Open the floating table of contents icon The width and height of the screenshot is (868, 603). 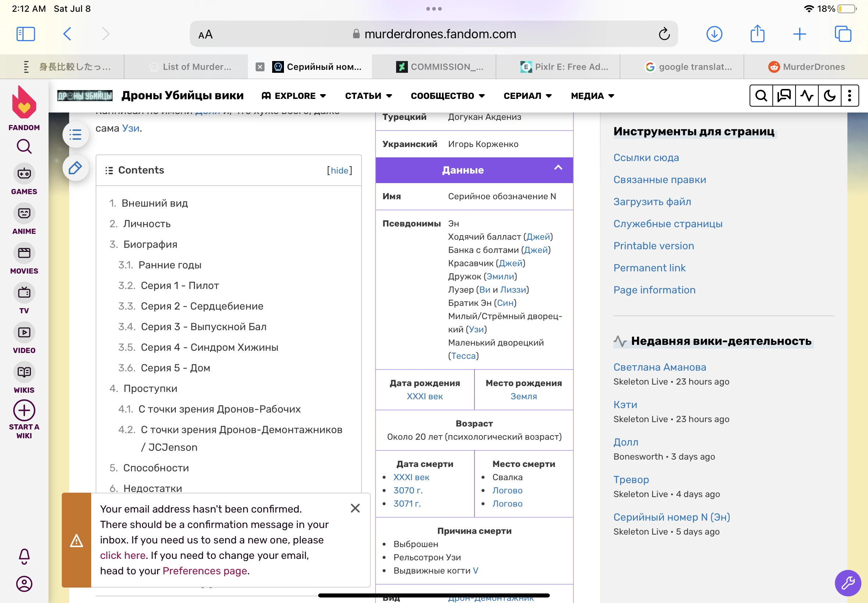pyautogui.click(x=75, y=135)
